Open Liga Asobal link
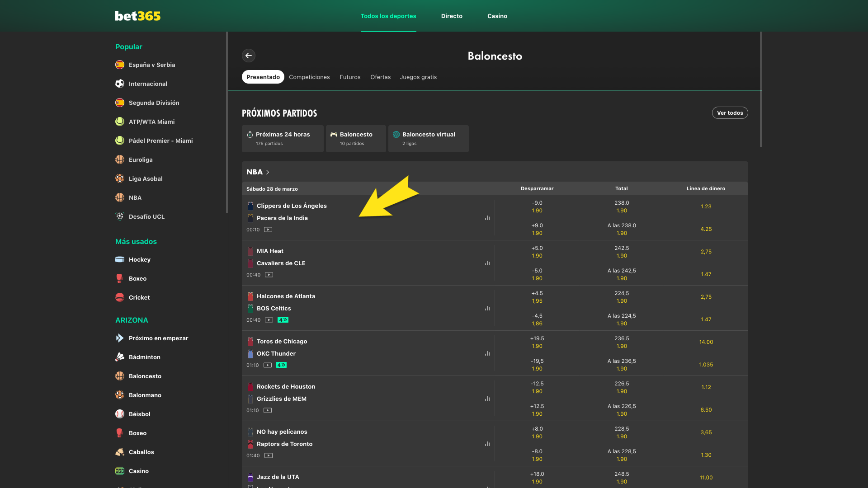868x488 pixels. (x=146, y=178)
